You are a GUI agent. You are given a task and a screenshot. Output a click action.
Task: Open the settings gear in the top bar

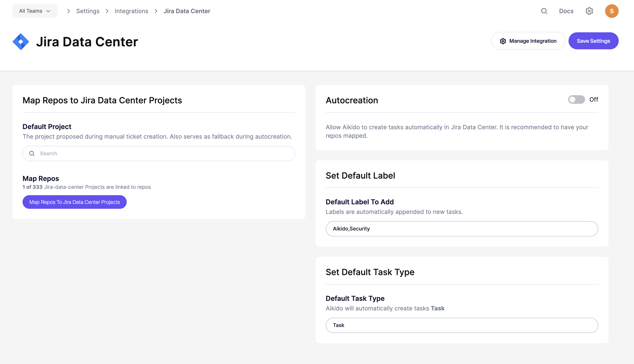(x=589, y=11)
